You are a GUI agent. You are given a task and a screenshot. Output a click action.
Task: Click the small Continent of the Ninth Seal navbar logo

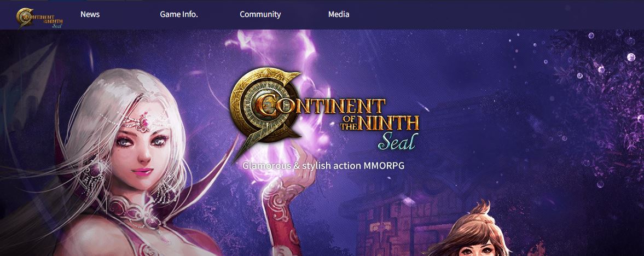pyautogui.click(x=39, y=18)
